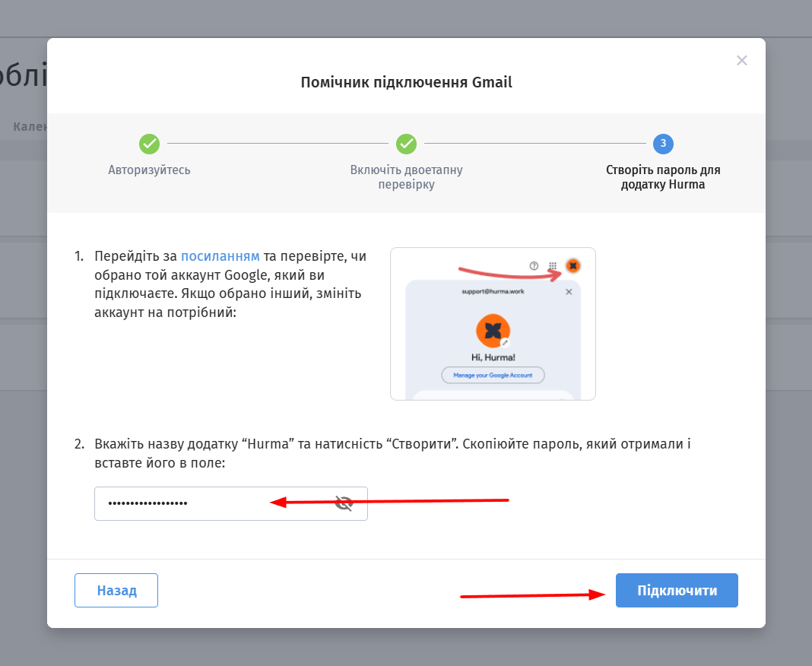Click the 'Включіть двоетапну перевірку' step label
The height and width of the screenshot is (666, 812).
click(x=407, y=177)
